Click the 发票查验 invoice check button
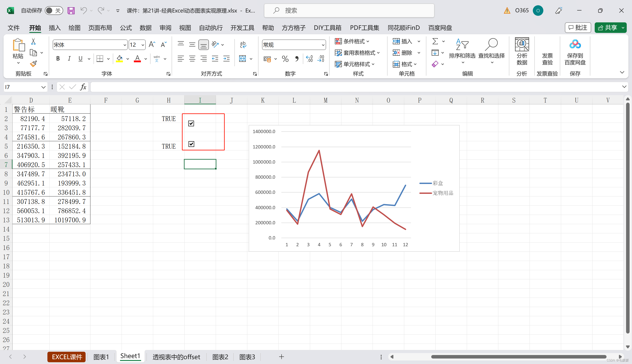This screenshot has width=632, height=364. [x=547, y=59]
